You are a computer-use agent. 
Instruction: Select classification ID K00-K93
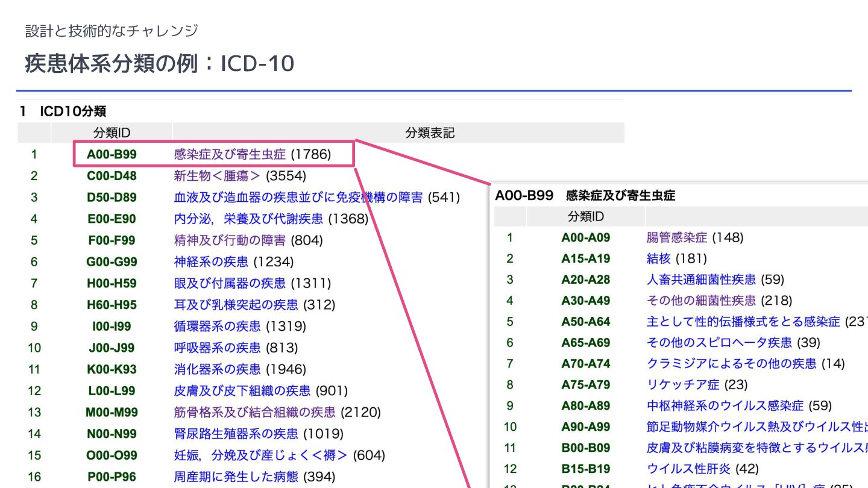coord(112,369)
